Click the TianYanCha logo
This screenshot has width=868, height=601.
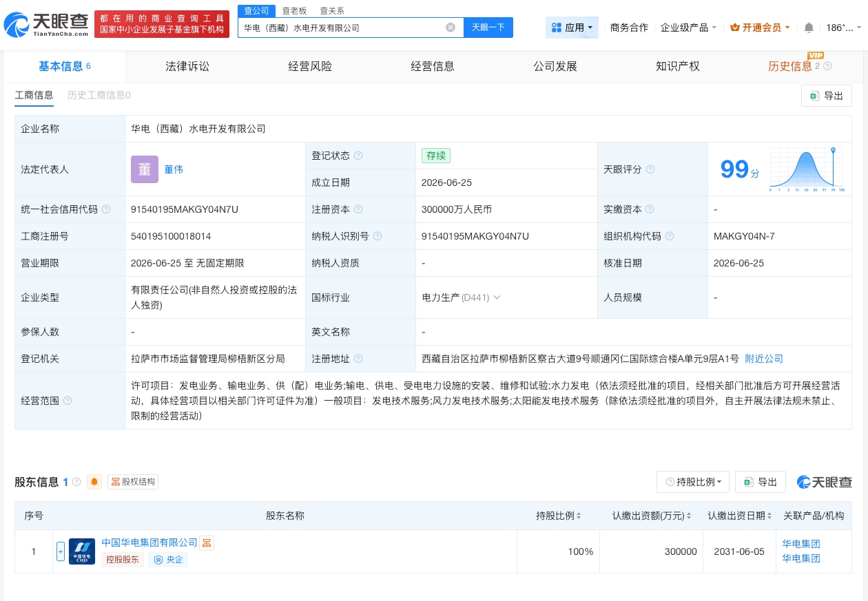46,25
